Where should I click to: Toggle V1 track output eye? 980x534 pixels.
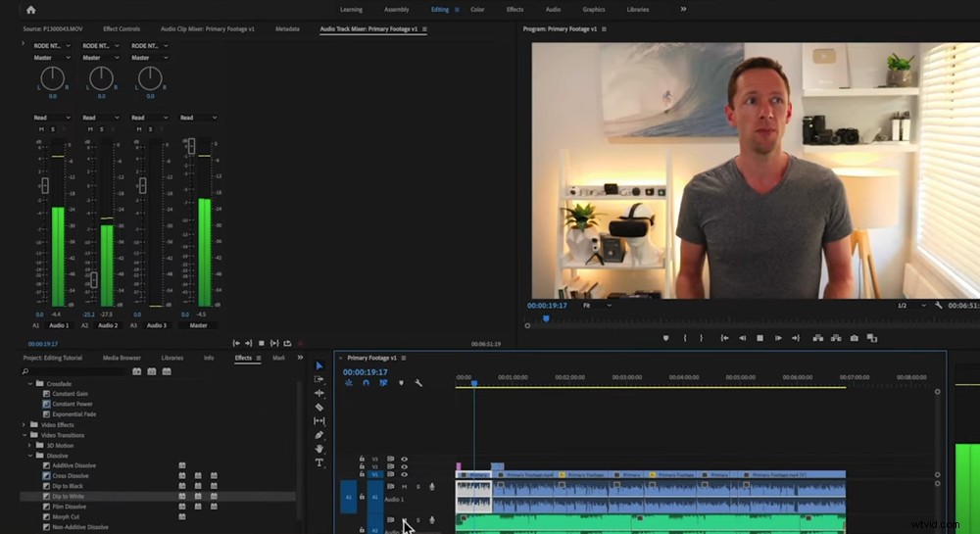[405, 474]
